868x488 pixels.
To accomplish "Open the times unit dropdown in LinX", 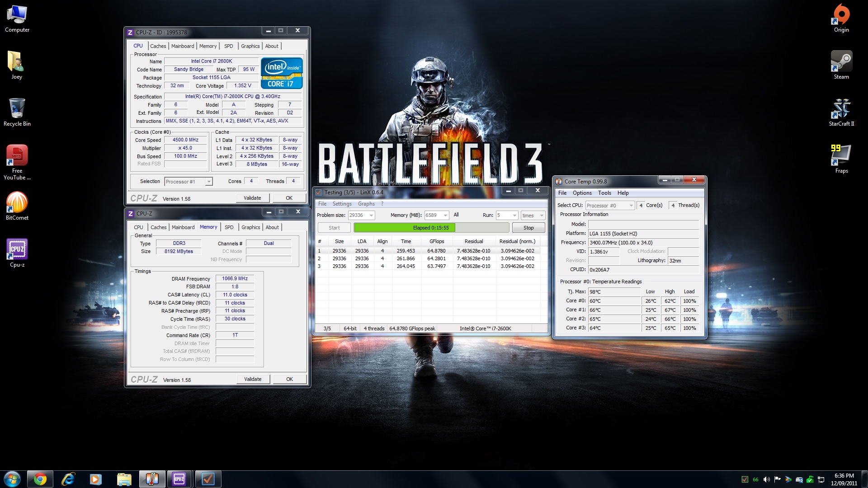I will click(533, 216).
